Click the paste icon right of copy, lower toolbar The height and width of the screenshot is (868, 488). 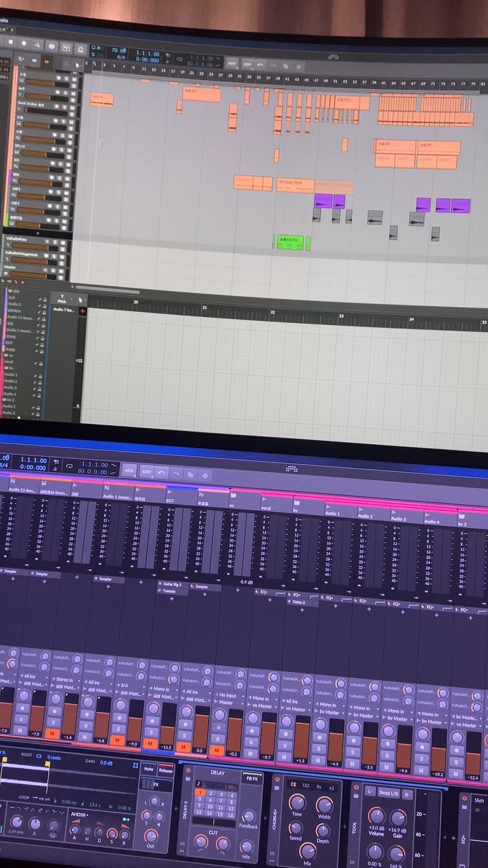205,476
